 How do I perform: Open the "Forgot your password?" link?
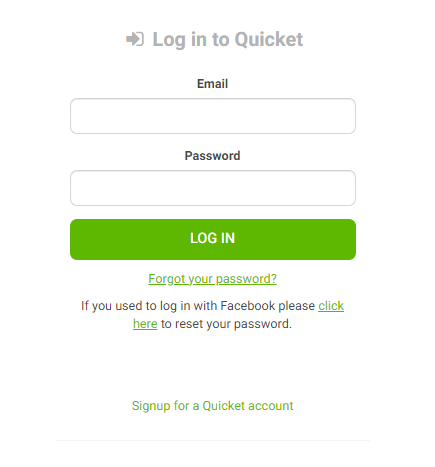point(212,279)
